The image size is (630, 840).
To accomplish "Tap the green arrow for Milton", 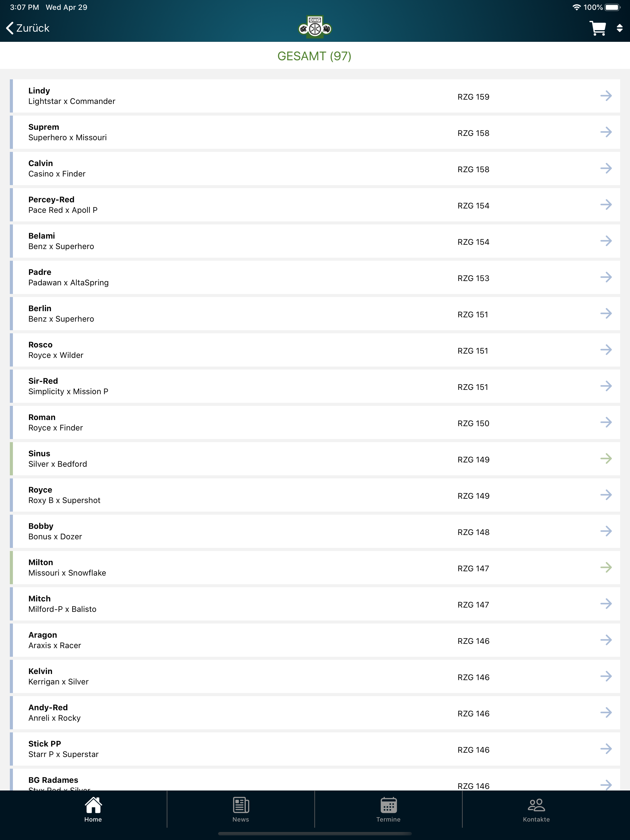I will point(606,567).
